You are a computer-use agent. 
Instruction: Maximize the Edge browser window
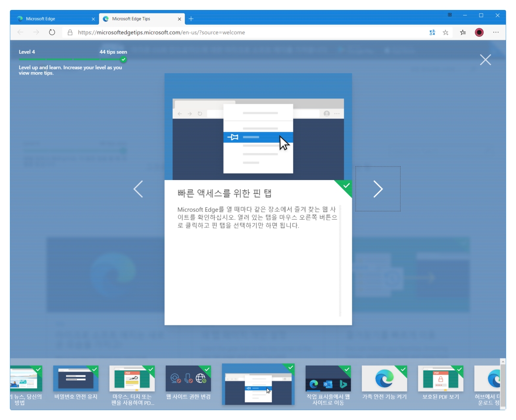(481, 15)
